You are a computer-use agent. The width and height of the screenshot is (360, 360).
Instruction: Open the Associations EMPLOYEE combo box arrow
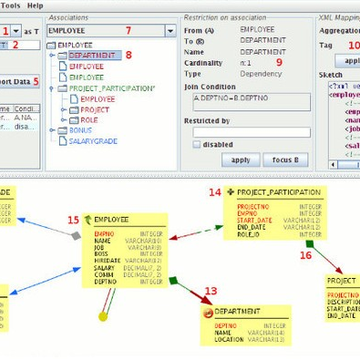(170, 31)
